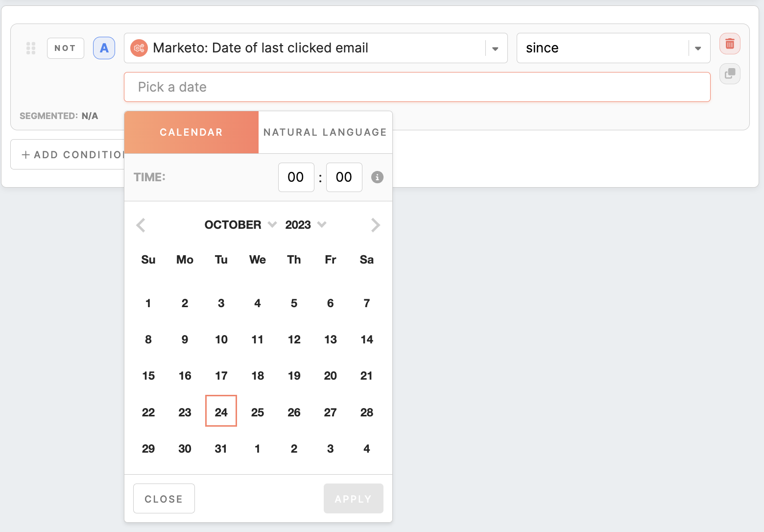Select October 24 highlighted date
764x532 pixels.
[x=221, y=412]
